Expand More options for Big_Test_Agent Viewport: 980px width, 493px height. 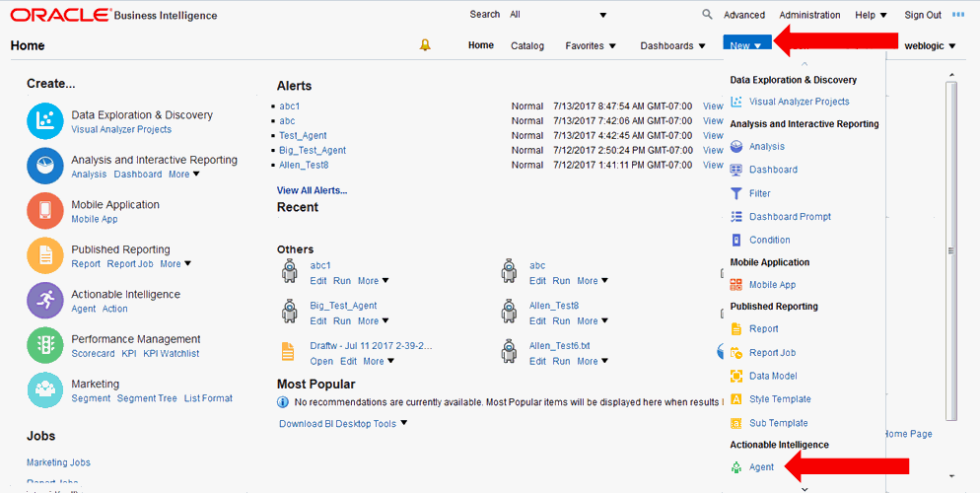click(x=373, y=321)
